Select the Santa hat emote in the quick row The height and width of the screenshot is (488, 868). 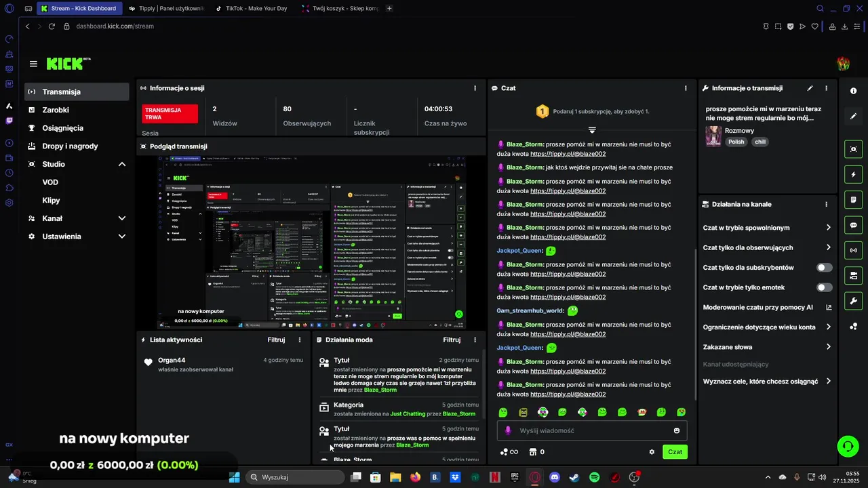click(x=642, y=412)
